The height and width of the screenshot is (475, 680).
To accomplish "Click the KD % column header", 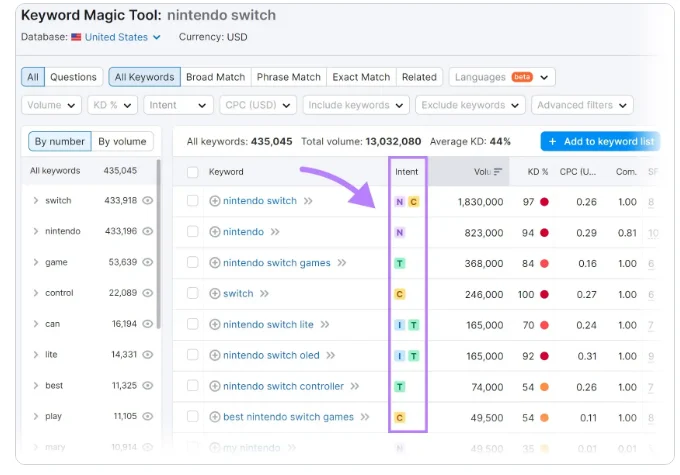I will click(x=538, y=172).
